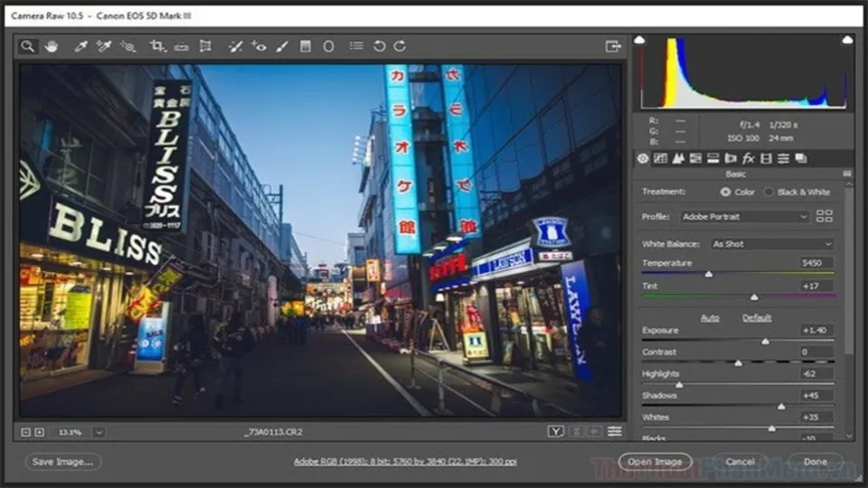Open the profile browser grid icon

(x=825, y=216)
